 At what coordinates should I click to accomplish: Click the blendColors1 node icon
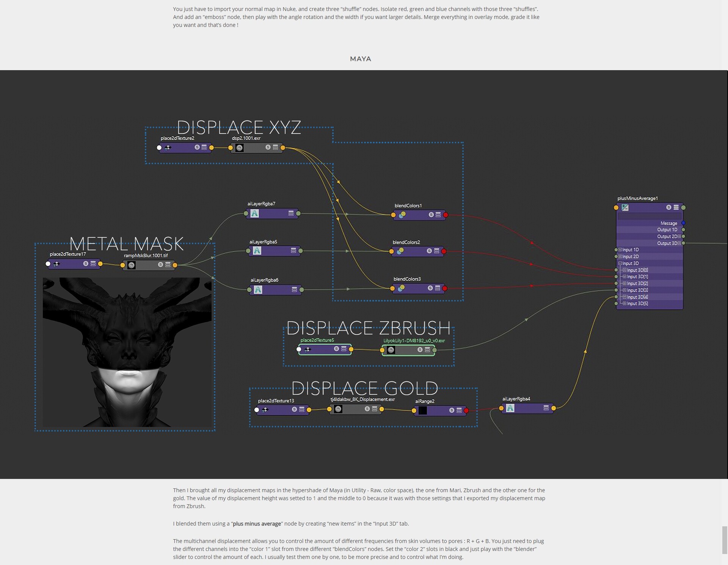(402, 215)
